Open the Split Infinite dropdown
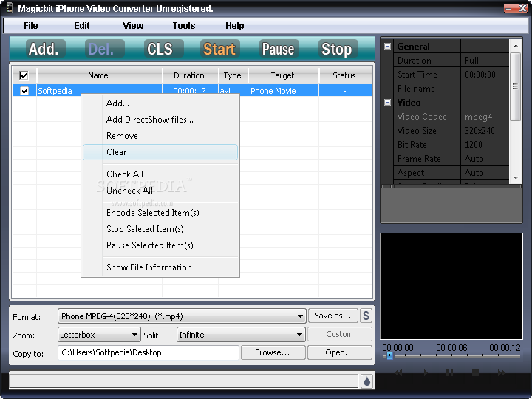This screenshot has height=399, width=532. click(x=241, y=335)
